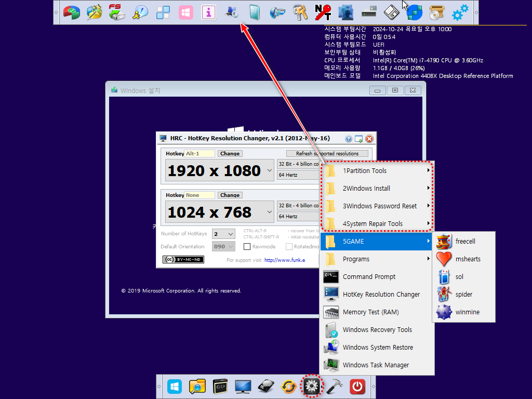Open the 1024 x 768 resolution dropdown
This screenshot has width=532, height=399.
pos(270,212)
